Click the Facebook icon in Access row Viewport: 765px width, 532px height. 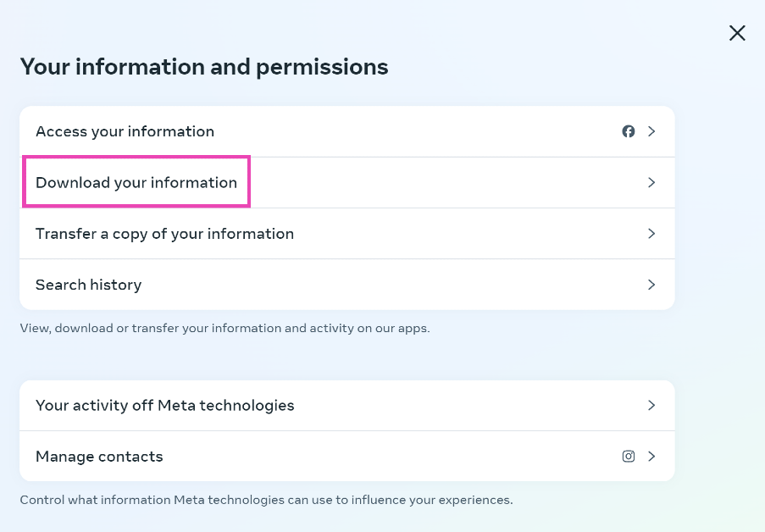(x=629, y=131)
